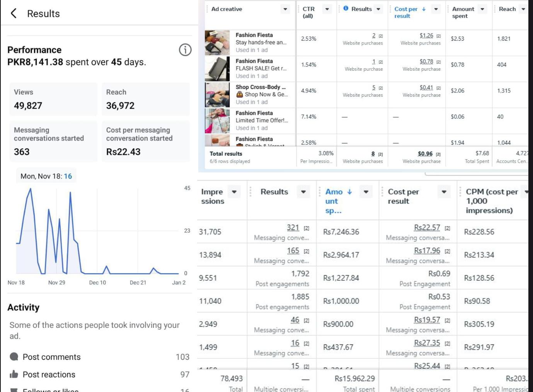The image size is (533, 392).
Task: Open footnote icon next to 321 results
Action: 307,228
